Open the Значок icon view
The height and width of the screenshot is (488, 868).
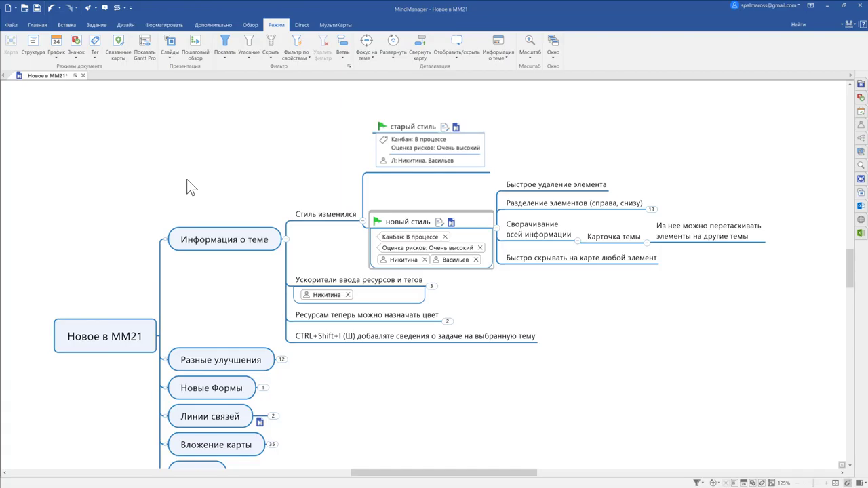[x=76, y=45]
